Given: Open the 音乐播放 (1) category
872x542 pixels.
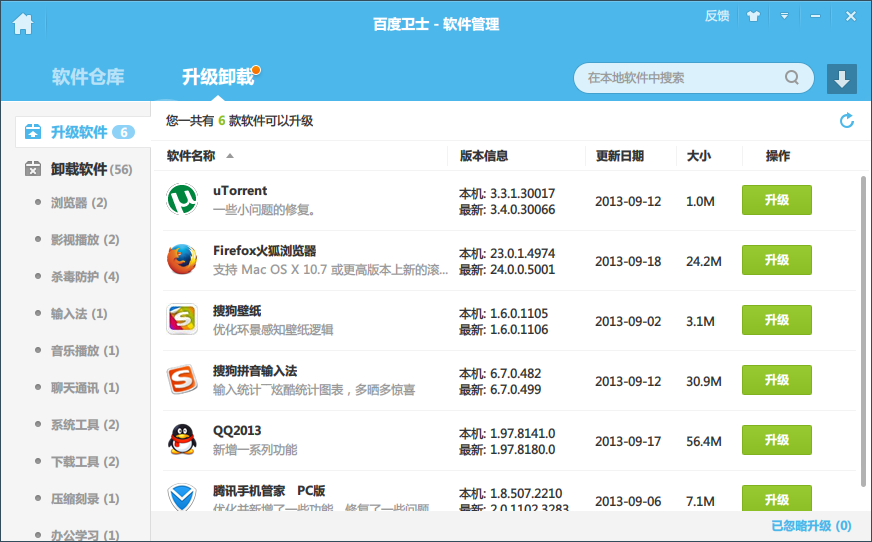Looking at the screenshot, I should (x=85, y=350).
